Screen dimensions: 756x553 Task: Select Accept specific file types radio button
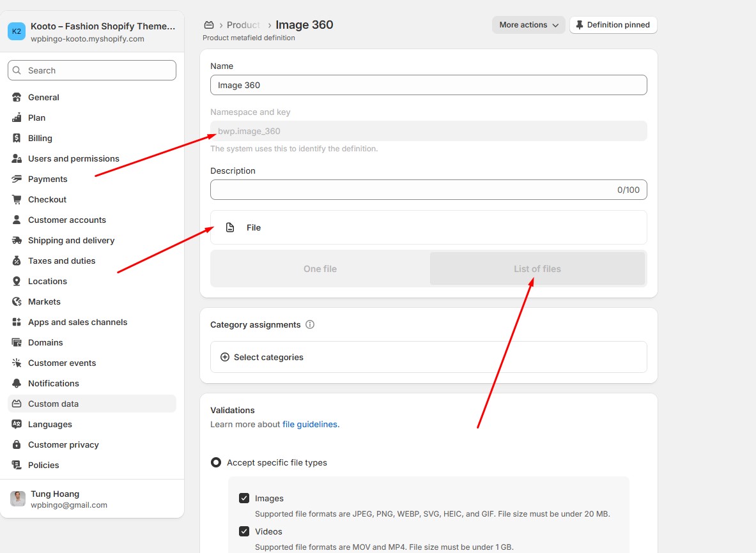click(216, 462)
